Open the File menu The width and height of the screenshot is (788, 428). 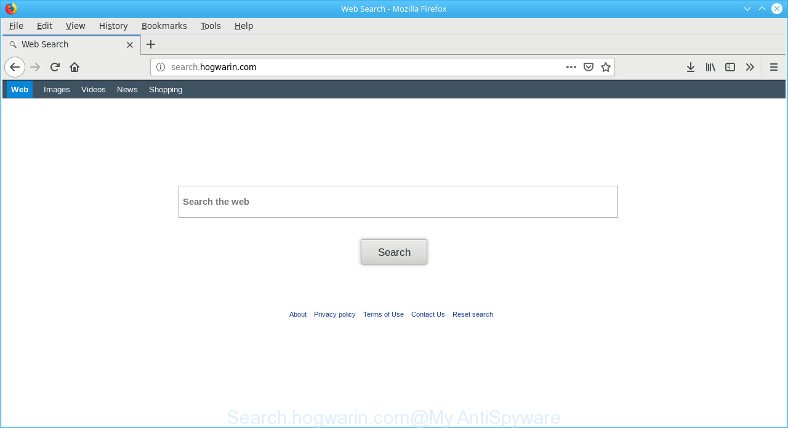(x=16, y=26)
